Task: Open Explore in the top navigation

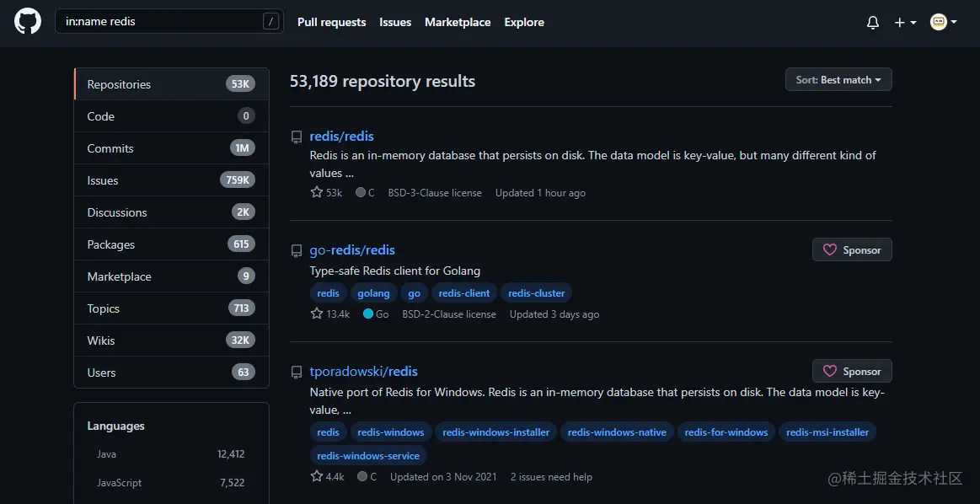Action: pyautogui.click(x=524, y=22)
